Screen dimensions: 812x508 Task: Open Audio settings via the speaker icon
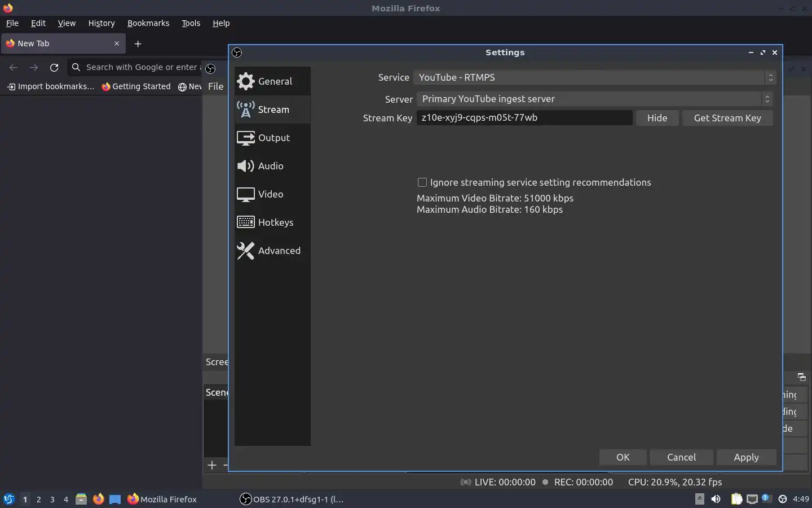click(246, 166)
